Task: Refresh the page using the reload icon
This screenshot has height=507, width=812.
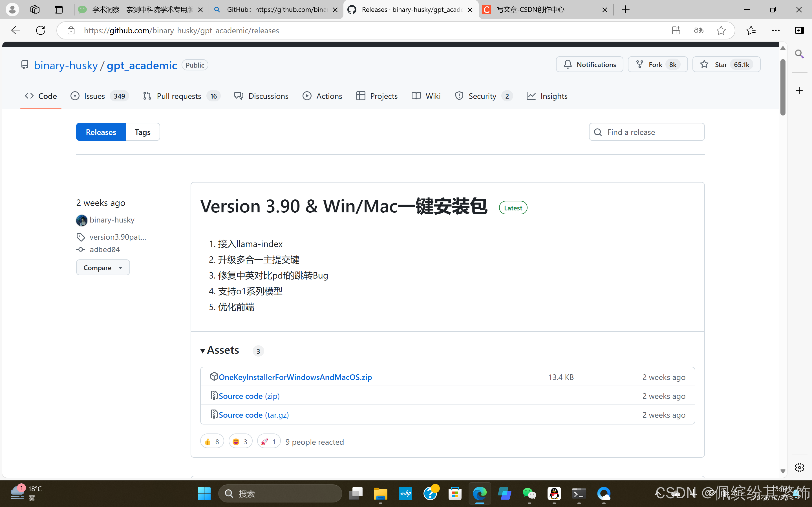Action: (40, 30)
